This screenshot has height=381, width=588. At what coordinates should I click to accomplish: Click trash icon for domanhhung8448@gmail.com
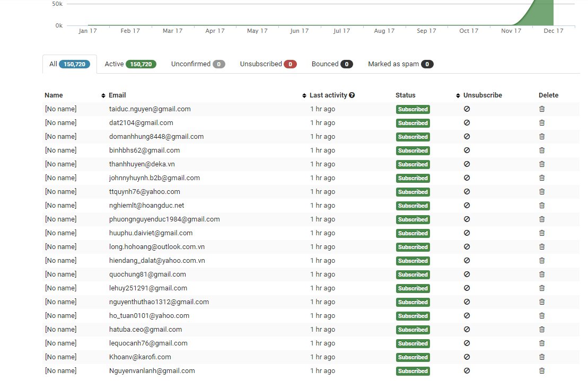click(541, 137)
